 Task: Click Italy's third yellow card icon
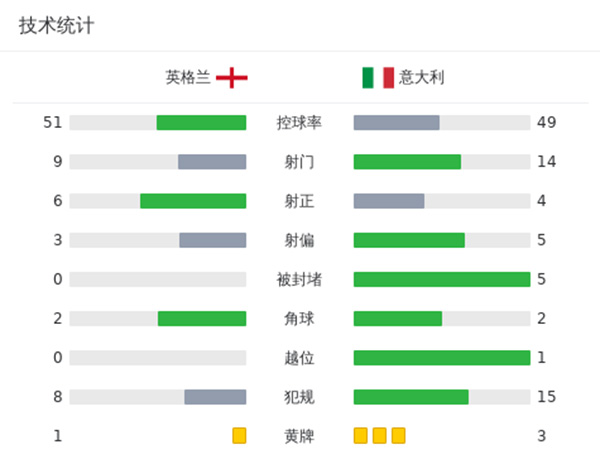click(x=399, y=436)
